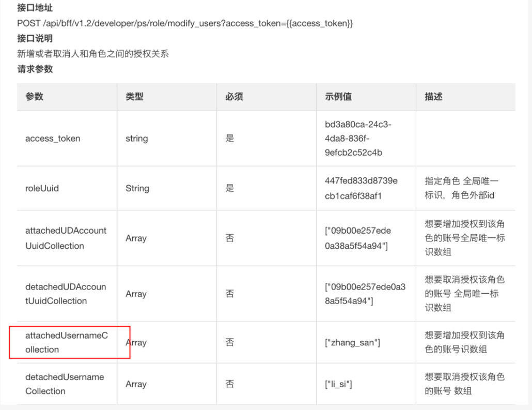532x410 pixels.
Task: Click the POST modify_users endpoint URL text
Action: point(185,24)
